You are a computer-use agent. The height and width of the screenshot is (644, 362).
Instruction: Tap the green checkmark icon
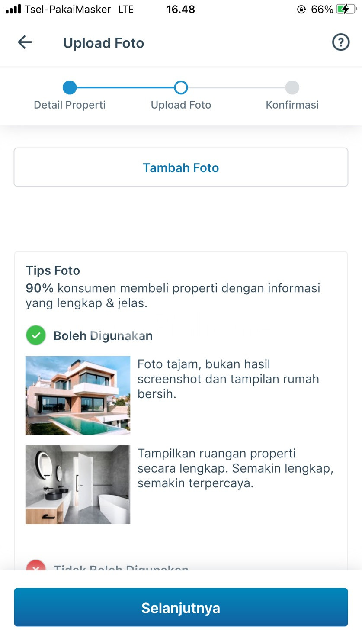(x=36, y=335)
